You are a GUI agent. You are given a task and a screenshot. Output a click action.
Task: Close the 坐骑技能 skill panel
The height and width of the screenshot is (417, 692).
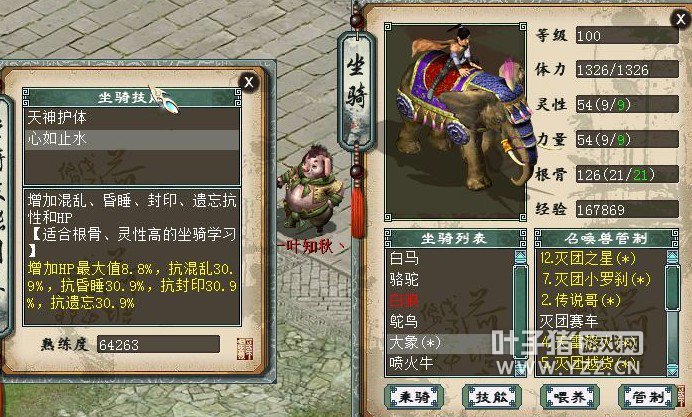coord(248,82)
